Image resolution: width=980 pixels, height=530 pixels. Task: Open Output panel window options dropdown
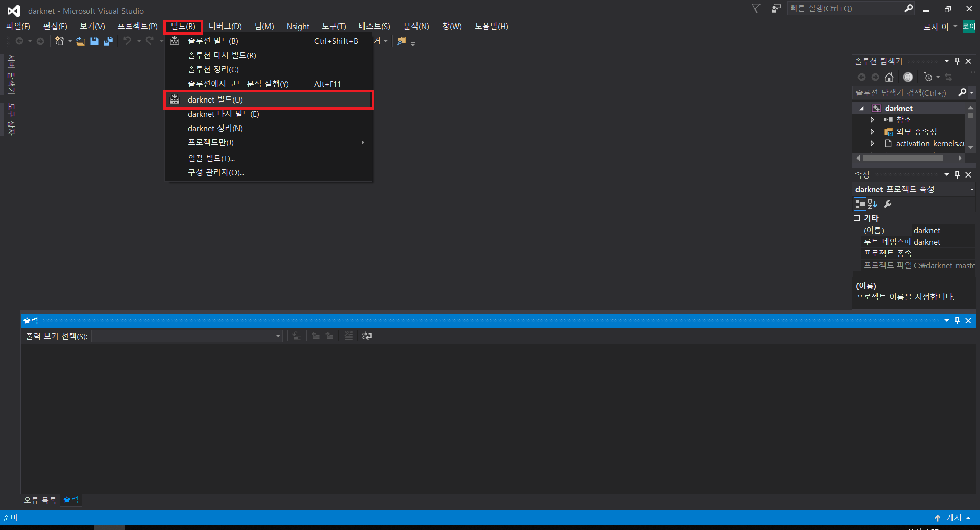[x=947, y=321]
